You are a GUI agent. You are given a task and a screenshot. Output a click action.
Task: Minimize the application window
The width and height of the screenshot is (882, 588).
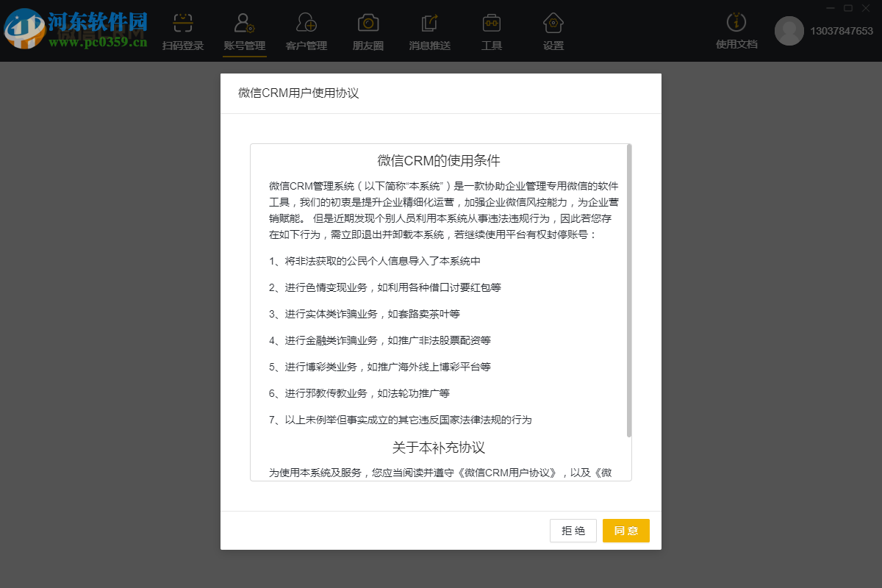[x=829, y=7]
